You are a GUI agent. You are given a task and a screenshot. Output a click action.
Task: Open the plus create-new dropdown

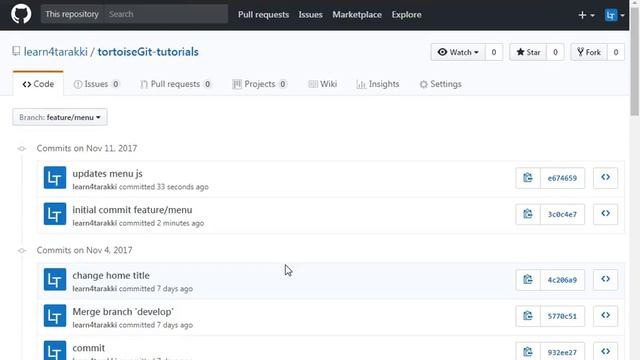[x=586, y=15]
